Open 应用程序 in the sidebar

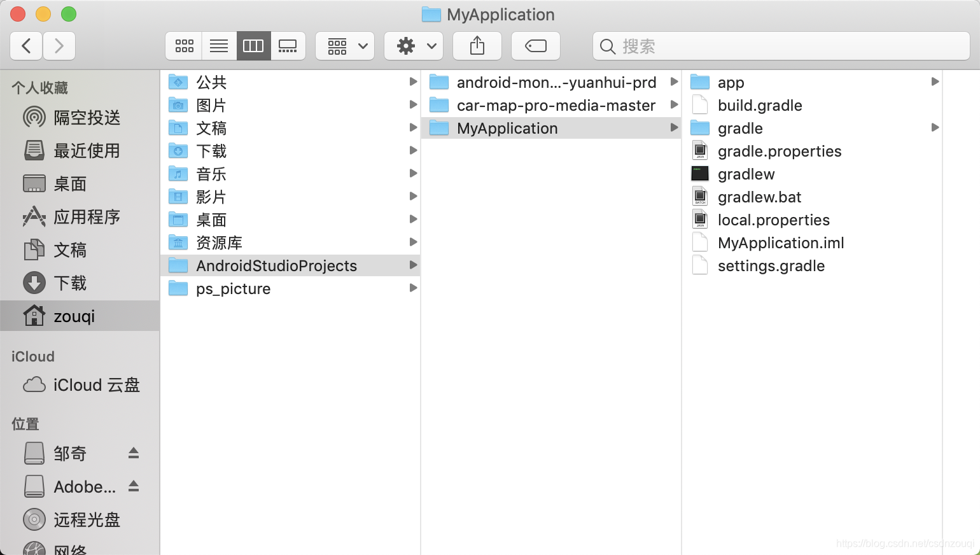(x=80, y=217)
